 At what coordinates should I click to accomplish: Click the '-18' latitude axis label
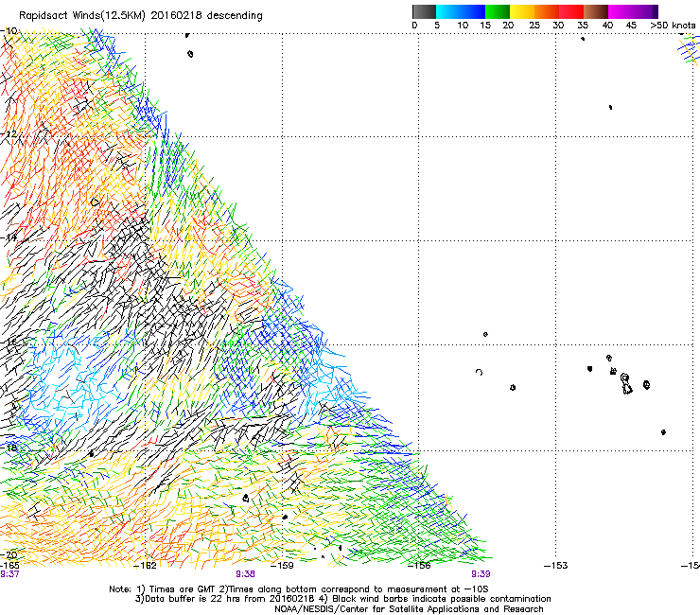pyautogui.click(x=9, y=448)
